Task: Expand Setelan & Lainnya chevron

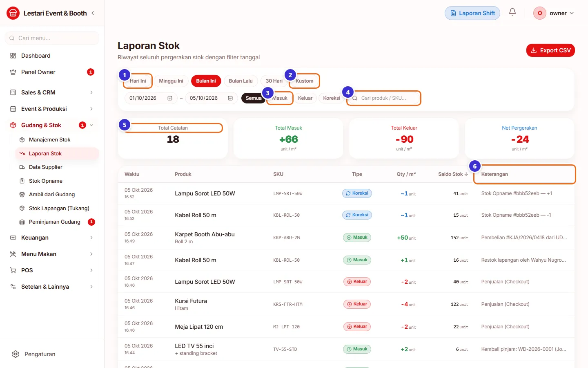Action: pos(91,287)
